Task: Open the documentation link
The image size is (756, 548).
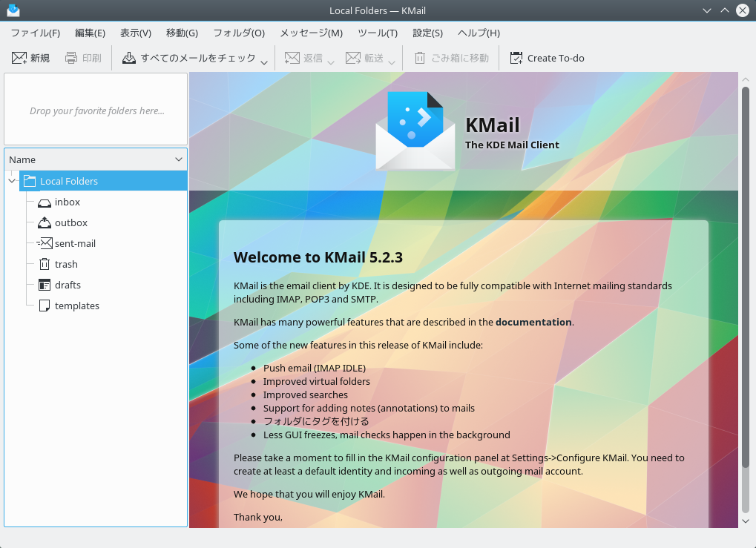Action: 533,322
